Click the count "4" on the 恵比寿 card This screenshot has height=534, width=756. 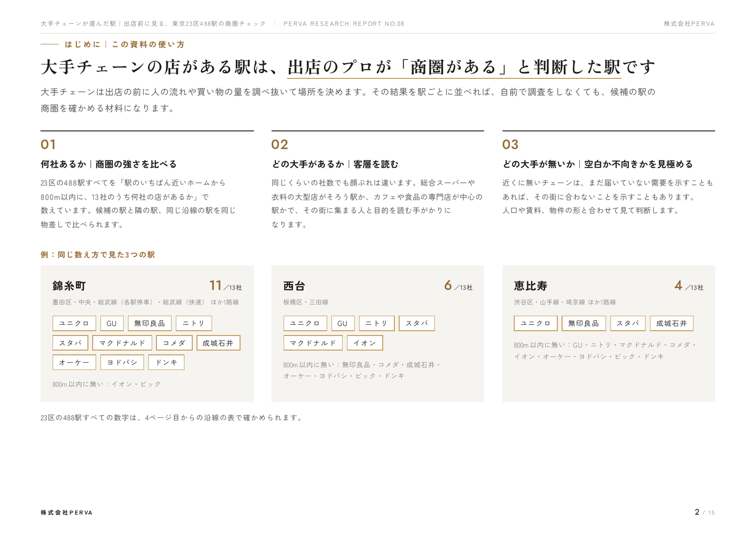pos(679,285)
